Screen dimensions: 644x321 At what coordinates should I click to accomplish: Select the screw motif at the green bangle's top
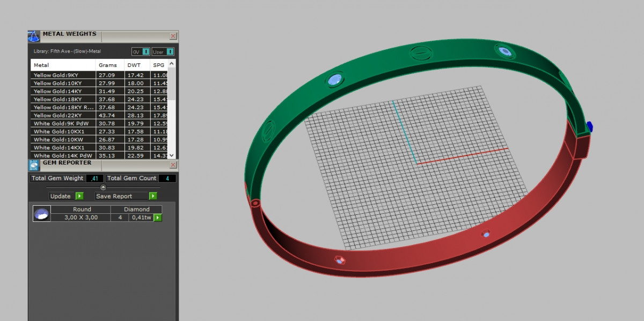[420, 53]
